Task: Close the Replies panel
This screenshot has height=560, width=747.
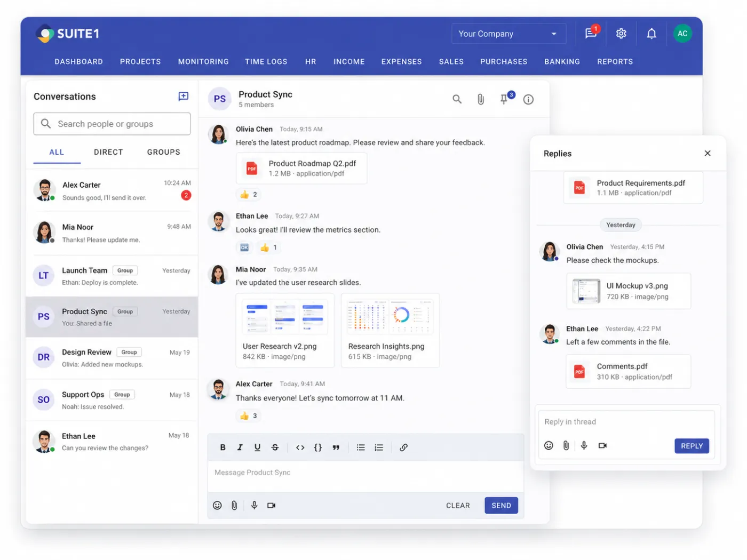Action: point(708,154)
